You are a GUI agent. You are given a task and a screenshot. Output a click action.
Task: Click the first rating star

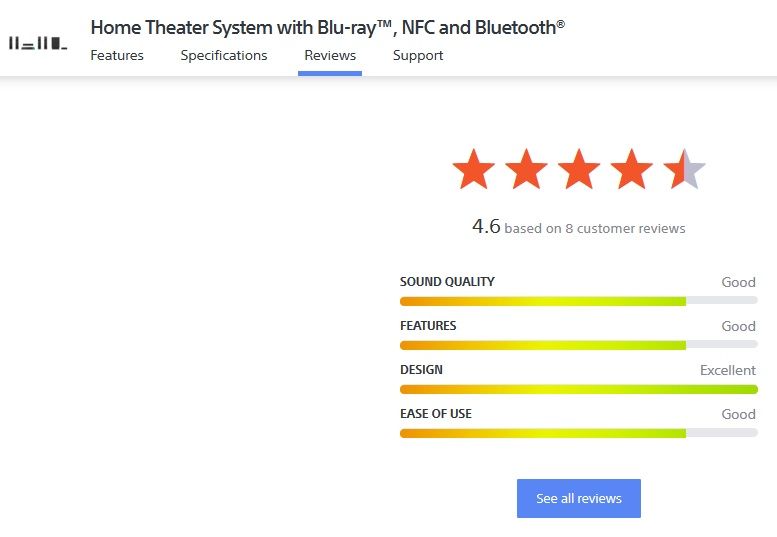[473, 169]
